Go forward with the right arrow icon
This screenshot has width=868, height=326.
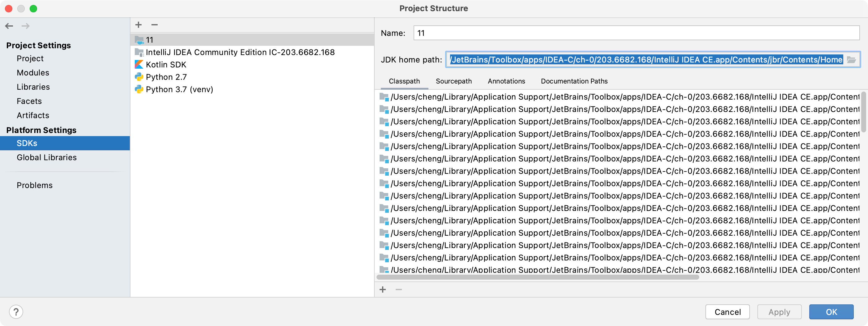click(26, 26)
